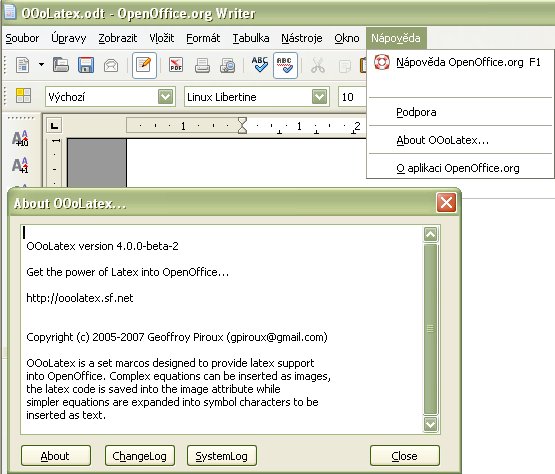This screenshot has height=474, width=555.
Task: Click the Linux Libertine font name field
Action: pos(248,97)
